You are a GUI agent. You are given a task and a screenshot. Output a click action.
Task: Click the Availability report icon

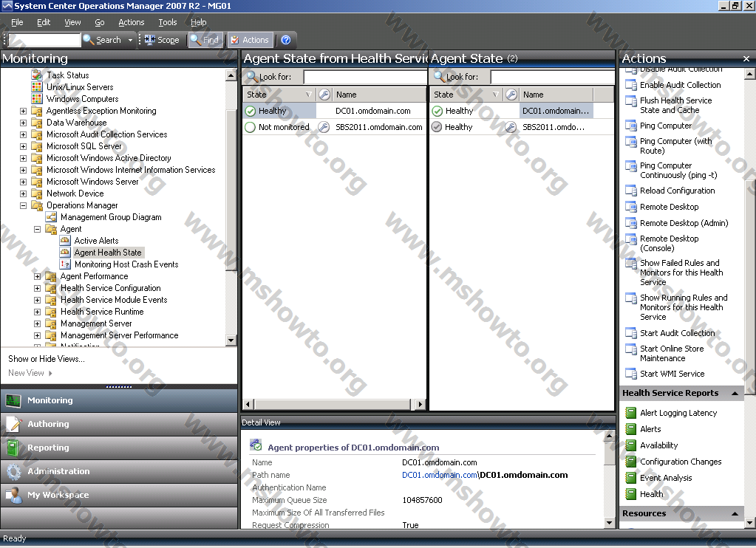click(630, 445)
